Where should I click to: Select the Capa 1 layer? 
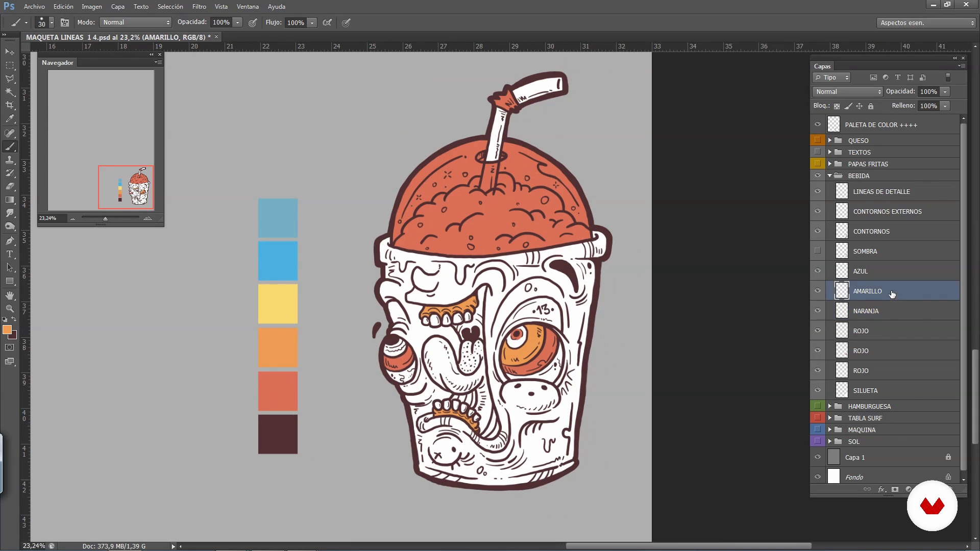pos(893,457)
